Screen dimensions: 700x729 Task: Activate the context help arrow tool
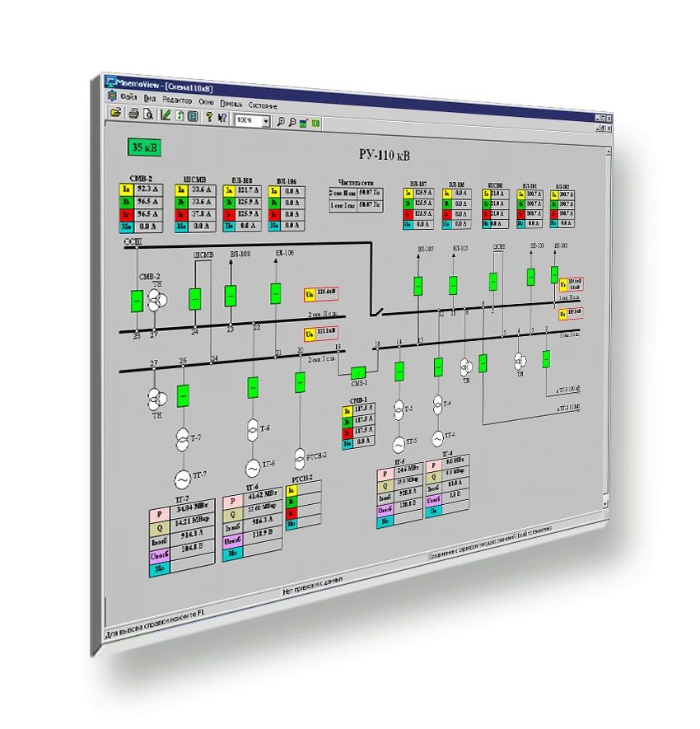[222, 118]
